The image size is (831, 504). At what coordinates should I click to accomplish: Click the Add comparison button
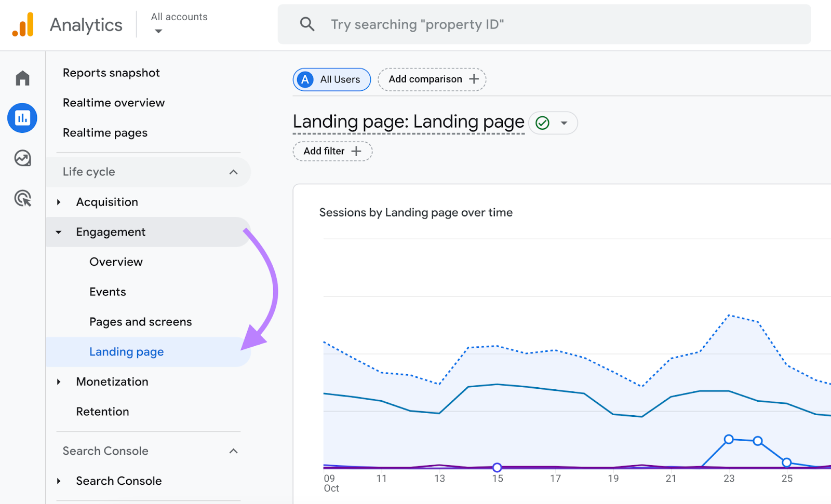pos(432,79)
